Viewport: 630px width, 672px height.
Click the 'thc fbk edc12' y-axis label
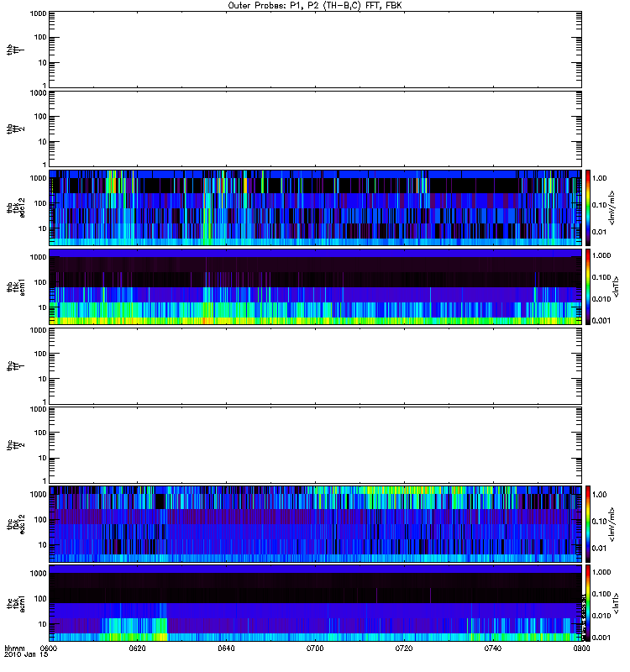point(16,523)
